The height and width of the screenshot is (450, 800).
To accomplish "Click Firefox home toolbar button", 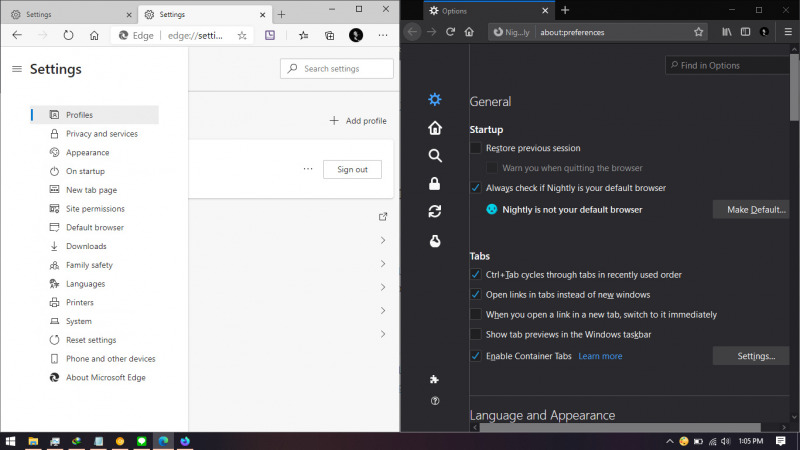I will tap(469, 32).
